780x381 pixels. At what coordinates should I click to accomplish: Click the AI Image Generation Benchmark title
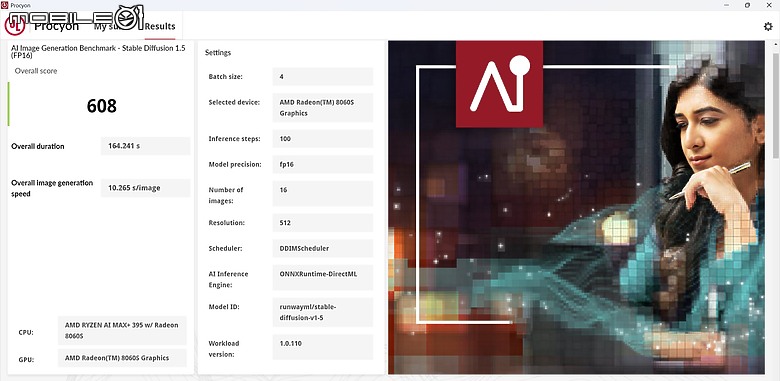point(97,52)
